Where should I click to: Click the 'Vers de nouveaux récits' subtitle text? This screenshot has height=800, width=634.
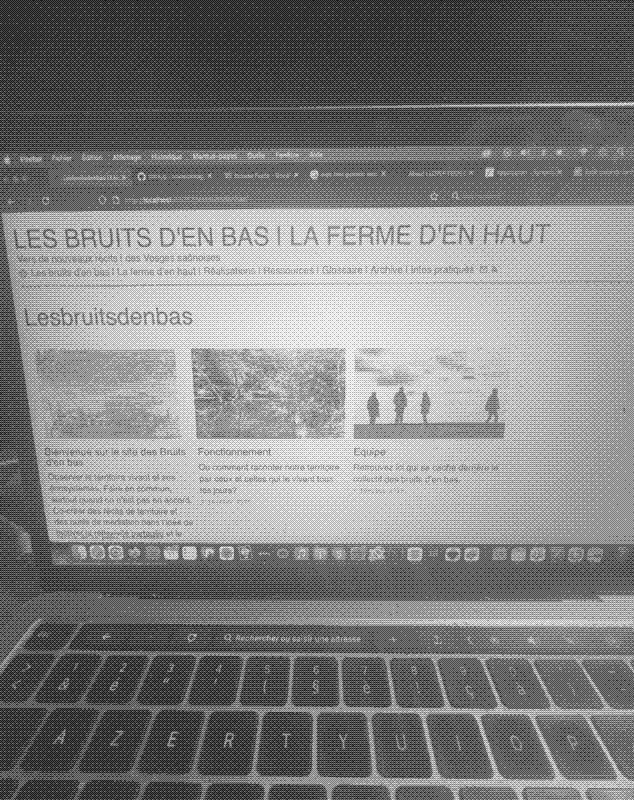[66, 258]
